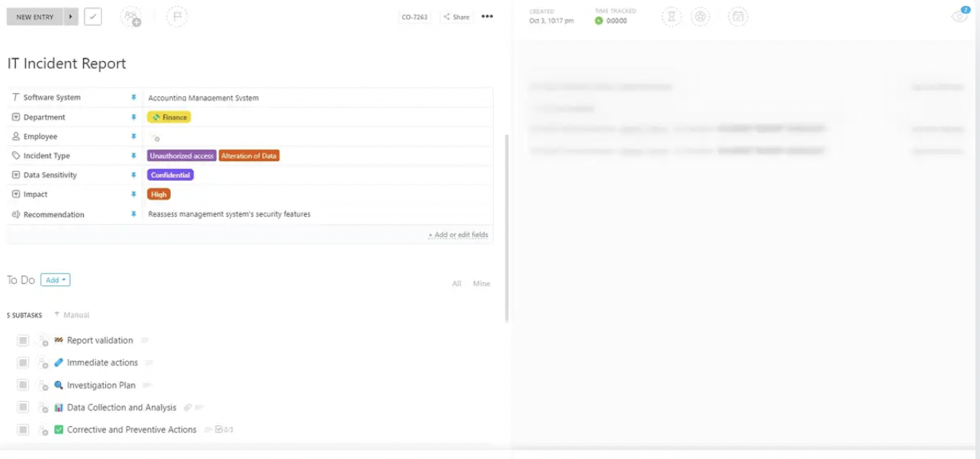Open the three-dot task options menu

pos(487,17)
